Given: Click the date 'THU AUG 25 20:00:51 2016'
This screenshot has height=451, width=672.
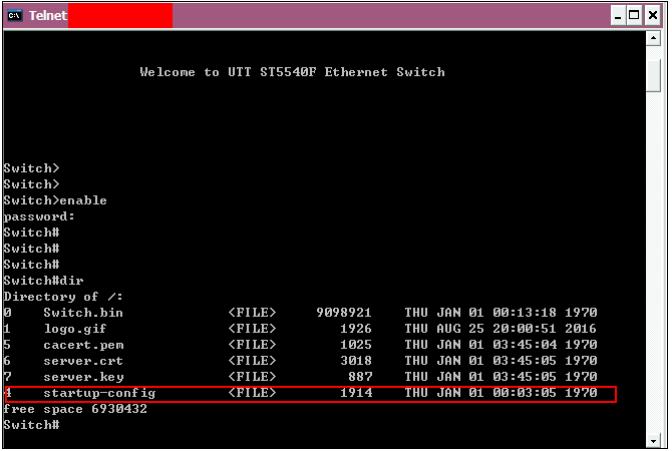Looking at the screenshot, I should coord(501,329).
